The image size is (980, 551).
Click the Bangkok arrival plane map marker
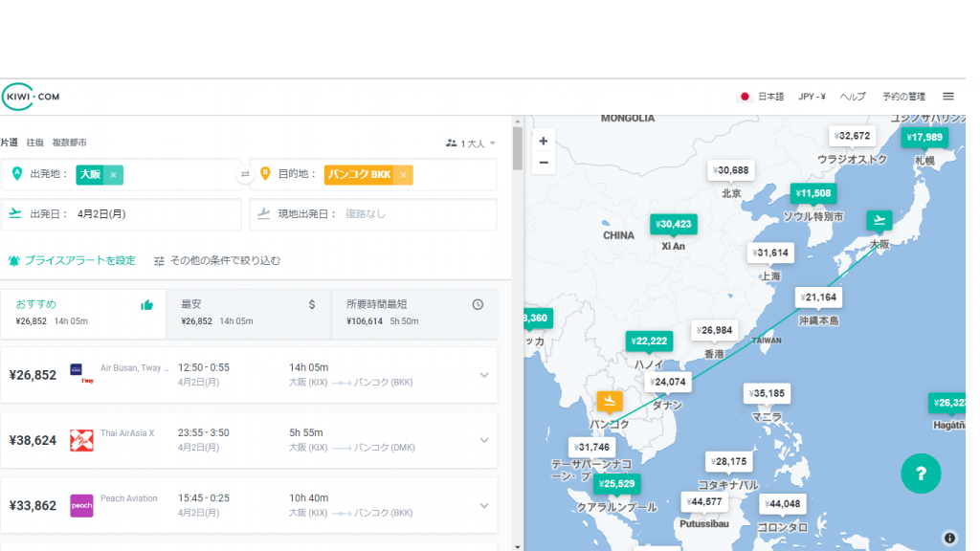610,401
